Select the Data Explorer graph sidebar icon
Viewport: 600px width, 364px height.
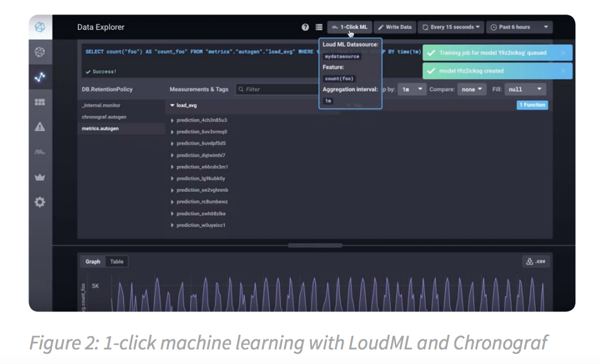(40, 77)
